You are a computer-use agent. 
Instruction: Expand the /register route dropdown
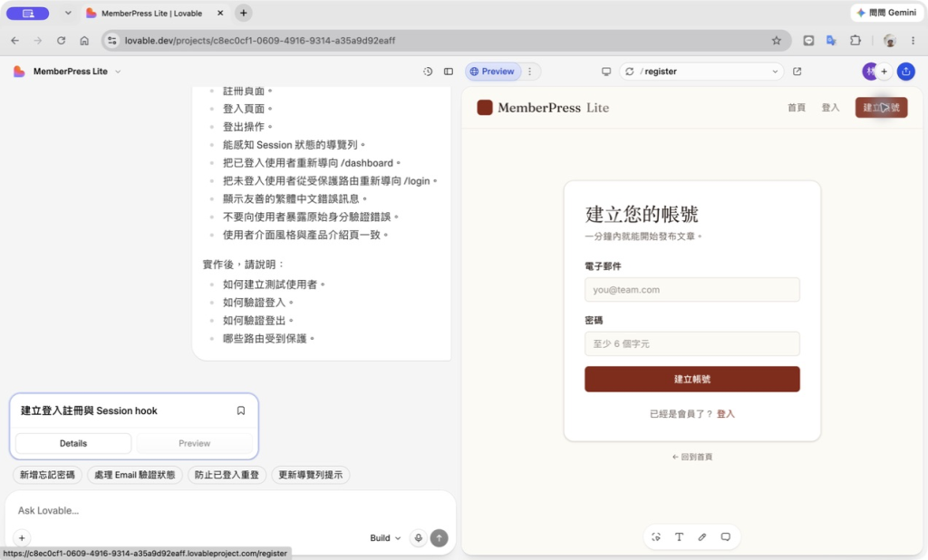(x=775, y=72)
